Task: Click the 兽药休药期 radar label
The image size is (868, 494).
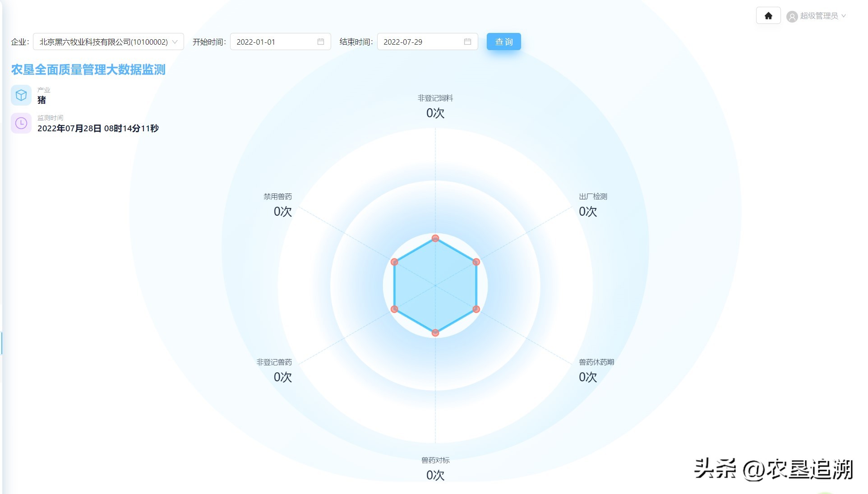Action: coord(596,362)
